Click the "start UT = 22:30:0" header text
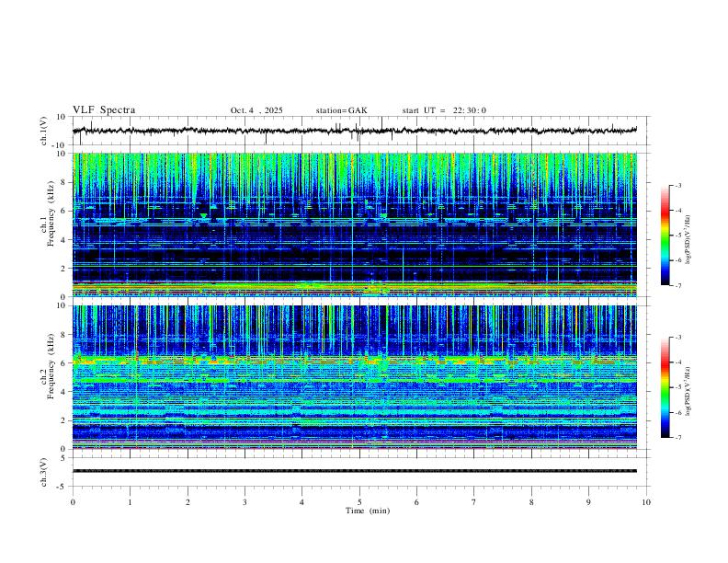Image resolution: width=728 pixels, height=563 pixels. 444,110
